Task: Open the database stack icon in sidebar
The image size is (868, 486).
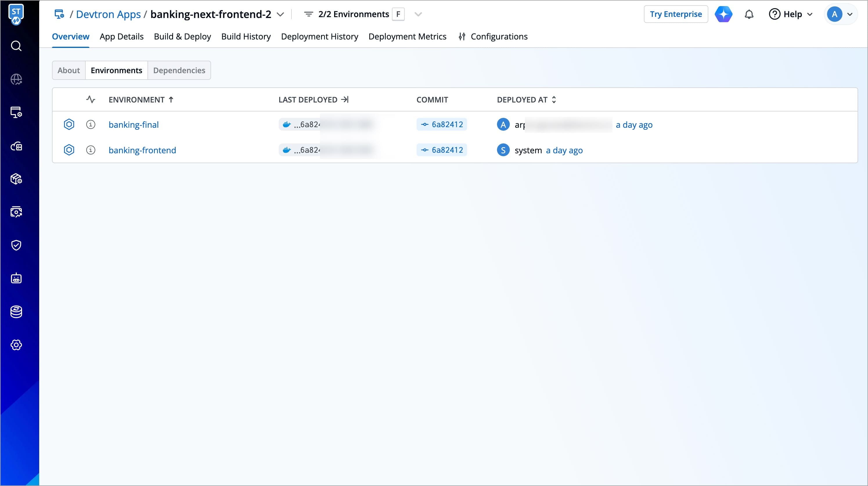Action: click(16, 312)
